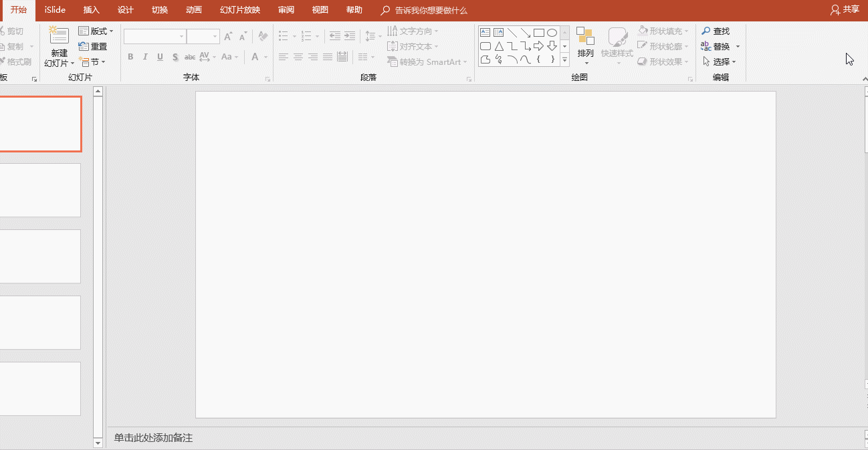Click the 重置 reset button
868x450 pixels.
click(93, 47)
